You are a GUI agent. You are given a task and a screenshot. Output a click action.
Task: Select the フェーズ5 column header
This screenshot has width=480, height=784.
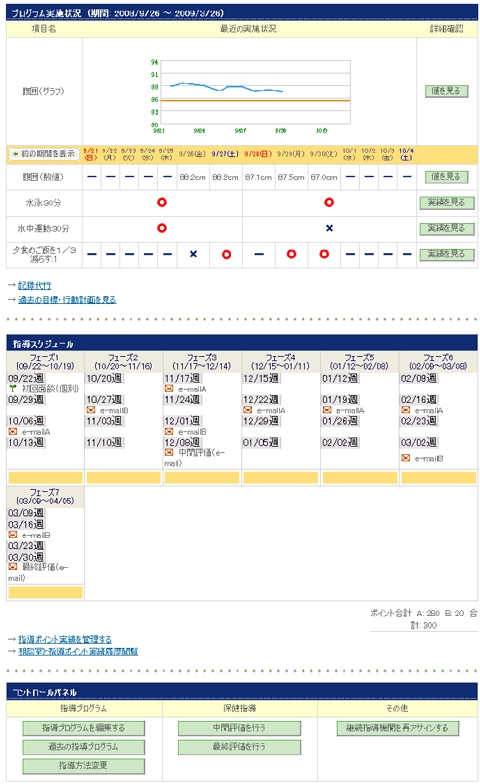click(360, 362)
